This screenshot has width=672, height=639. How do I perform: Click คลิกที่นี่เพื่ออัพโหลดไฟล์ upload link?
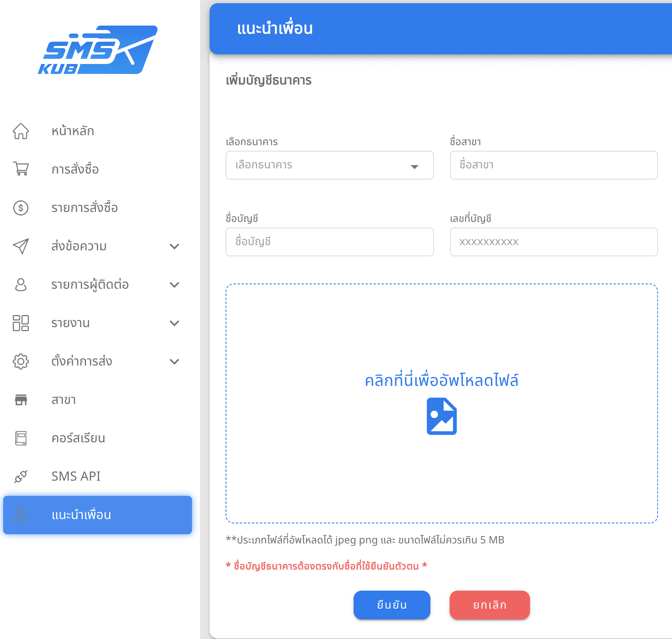click(442, 380)
